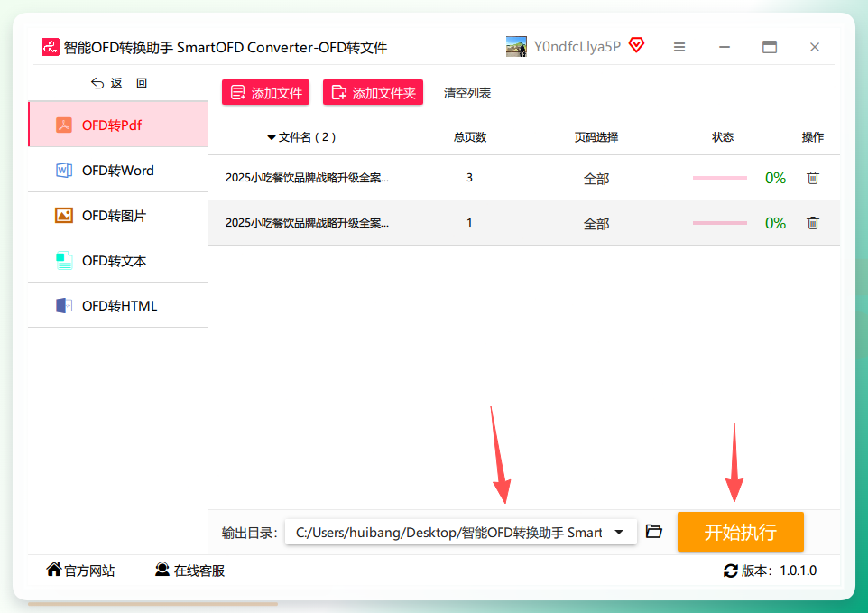868x613 pixels.
Task: Expand the output directory dropdown arrow
Action: [619, 532]
